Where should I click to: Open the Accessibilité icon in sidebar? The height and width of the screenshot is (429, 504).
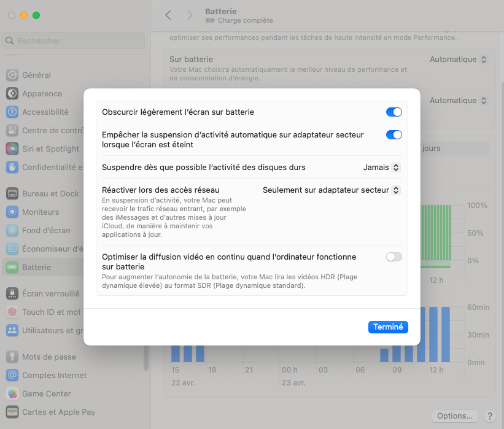tap(12, 112)
